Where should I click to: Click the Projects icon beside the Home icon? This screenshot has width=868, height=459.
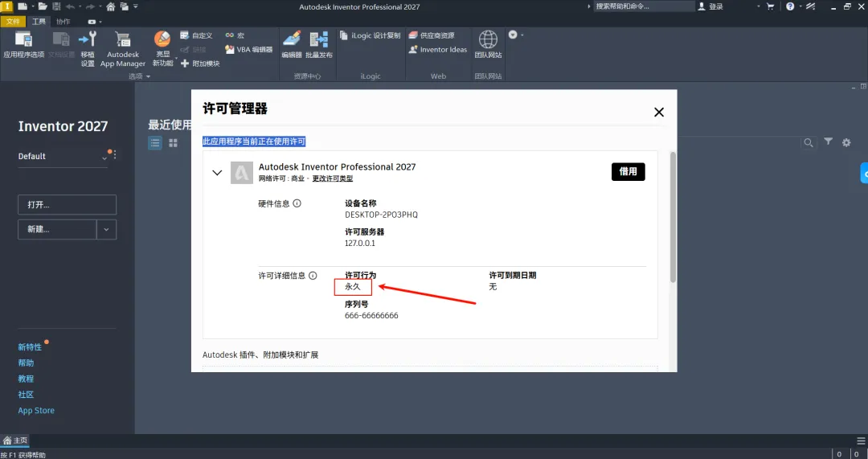[x=125, y=6]
